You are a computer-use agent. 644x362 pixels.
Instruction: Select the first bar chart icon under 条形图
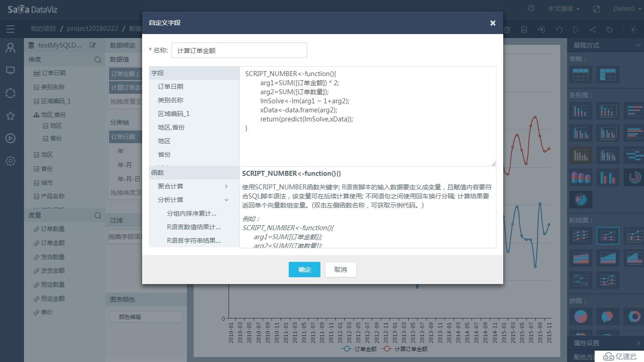point(581,111)
